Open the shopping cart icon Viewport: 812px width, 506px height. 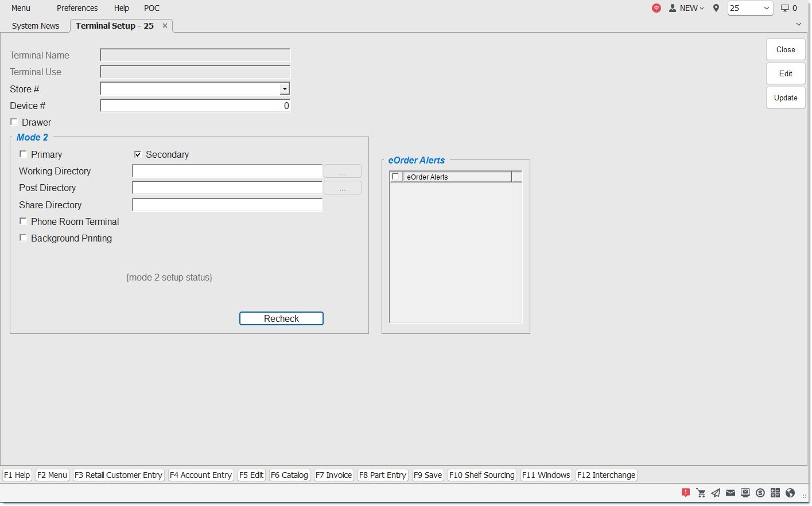(x=701, y=493)
